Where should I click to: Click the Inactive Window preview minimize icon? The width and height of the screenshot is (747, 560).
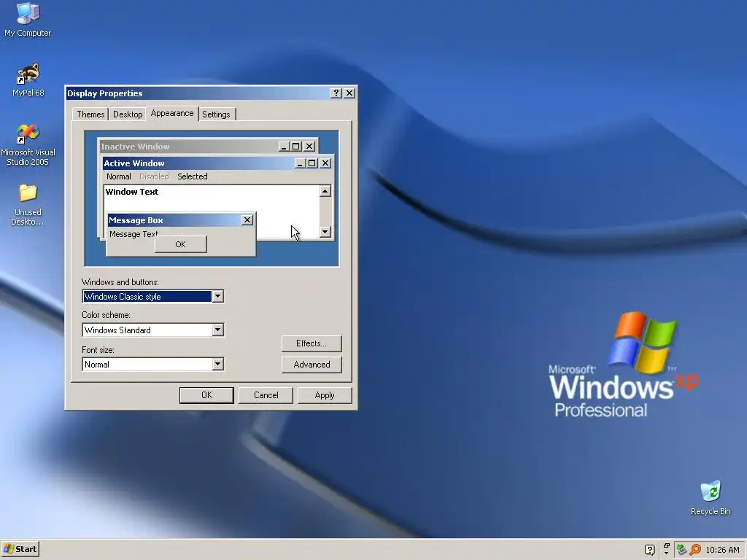pos(284,146)
